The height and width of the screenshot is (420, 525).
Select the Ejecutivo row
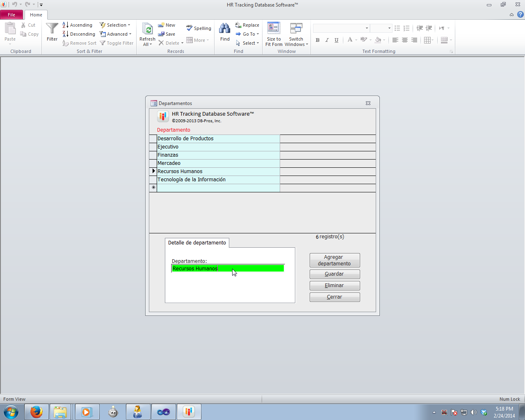coord(218,147)
